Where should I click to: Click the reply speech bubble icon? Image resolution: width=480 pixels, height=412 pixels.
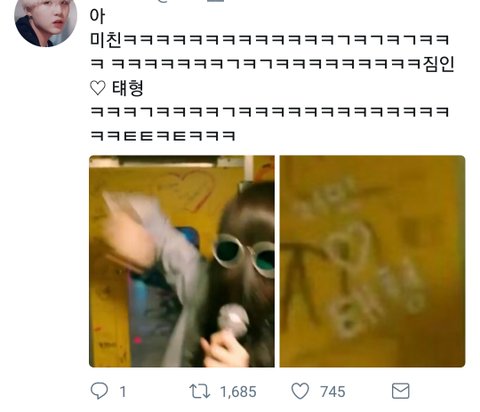click(x=99, y=391)
